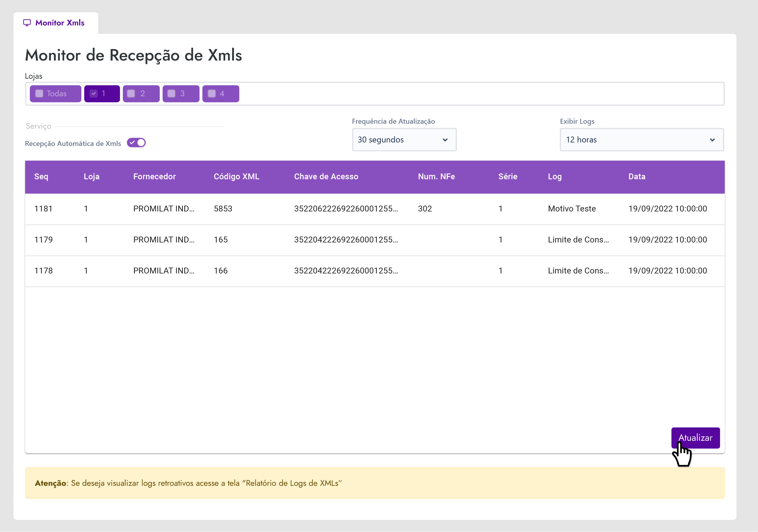Image resolution: width=758 pixels, height=532 pixels.
Task: Tick the store 4 checkbox
Action: click(212, 94)
